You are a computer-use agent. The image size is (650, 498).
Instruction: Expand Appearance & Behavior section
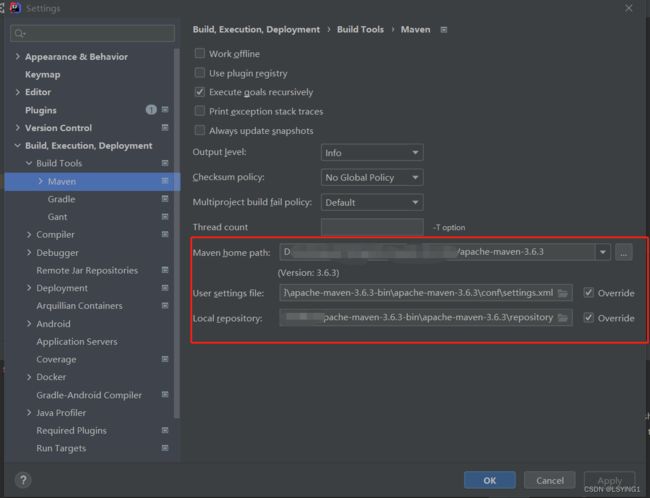[18, 56]
